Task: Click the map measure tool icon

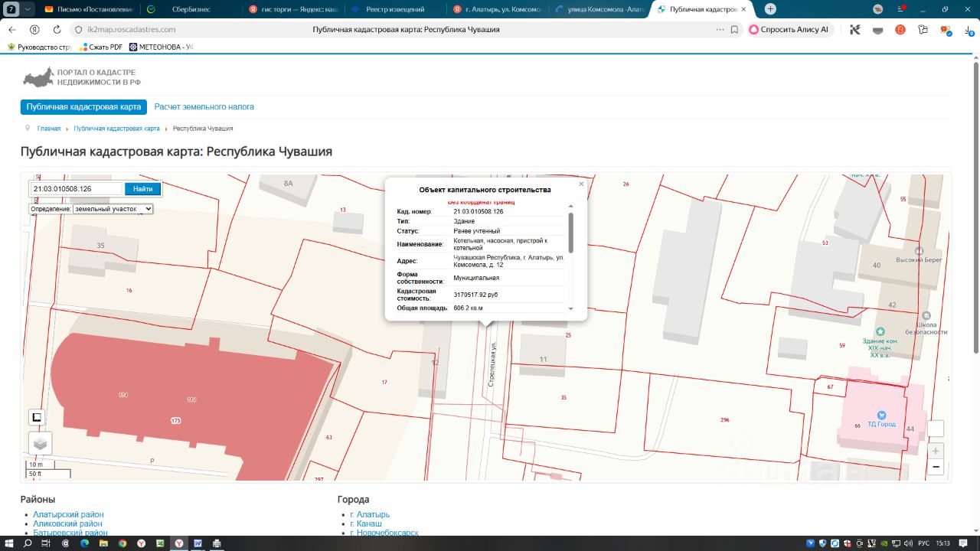Action: pyautogui.click(x=36, y=417)
